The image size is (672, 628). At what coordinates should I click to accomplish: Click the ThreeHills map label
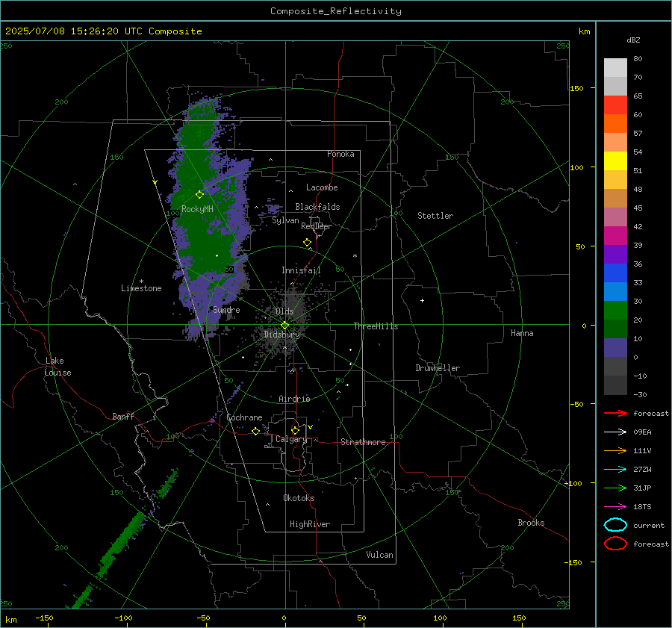(376, 326)
